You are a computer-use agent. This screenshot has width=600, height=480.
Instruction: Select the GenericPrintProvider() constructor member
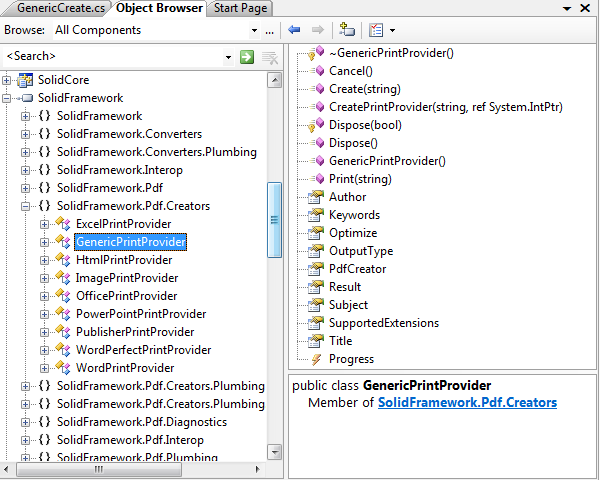pyautogui.click(x=387, y=161)
